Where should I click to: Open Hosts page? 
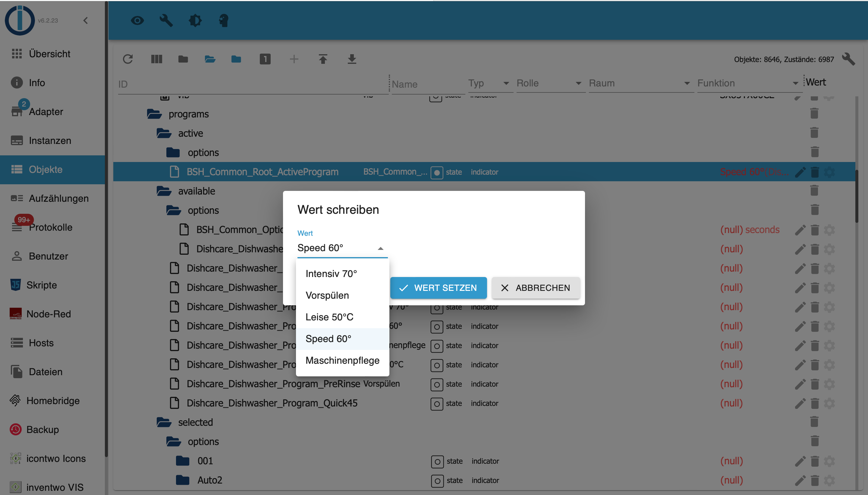(x=53, y=343)
